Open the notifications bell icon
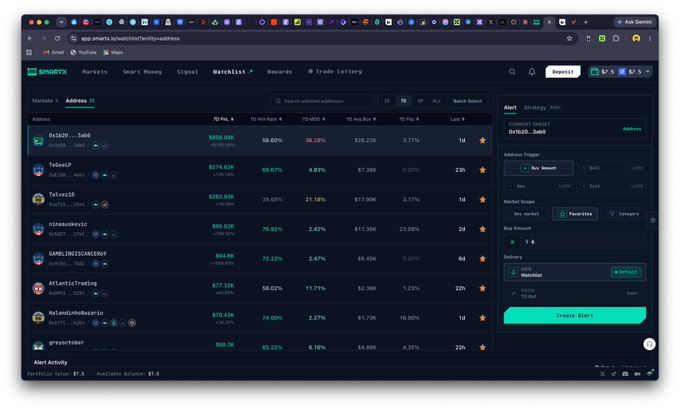 [x=532, y=72]
